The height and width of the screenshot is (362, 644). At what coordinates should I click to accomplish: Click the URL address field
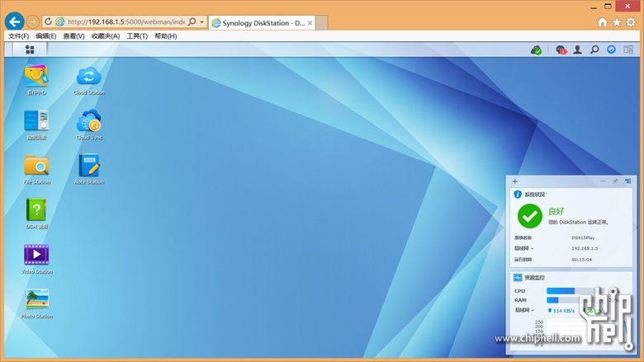(125, 21)
